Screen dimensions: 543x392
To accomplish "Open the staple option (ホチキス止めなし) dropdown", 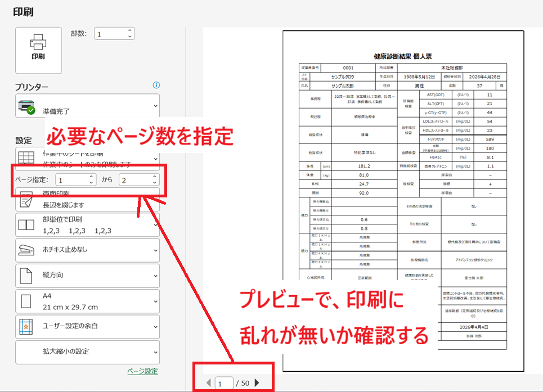I will click(x=88, y=250).
